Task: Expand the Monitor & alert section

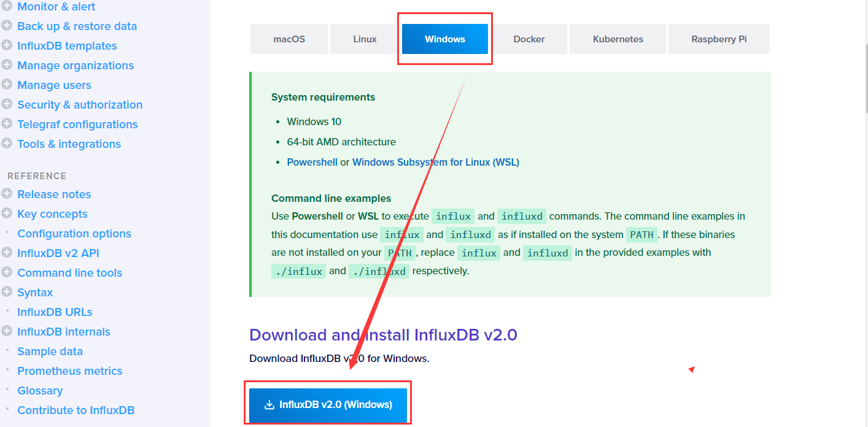Action: [7, 6]
